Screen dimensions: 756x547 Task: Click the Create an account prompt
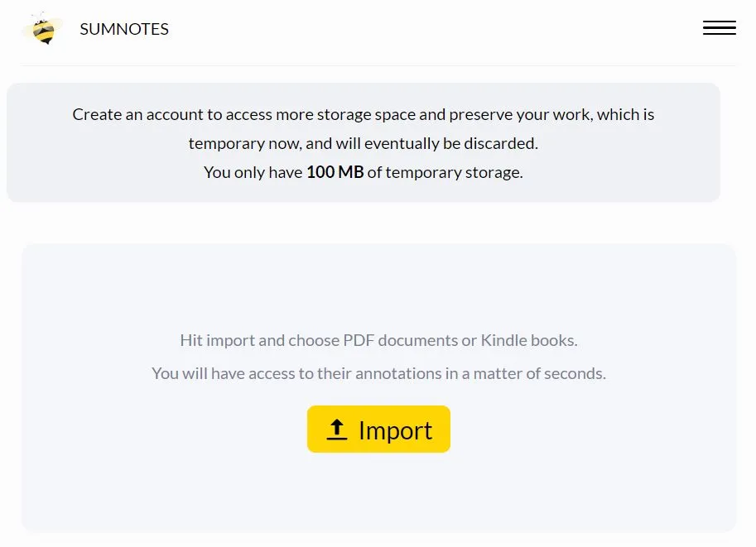pos(363,114)
